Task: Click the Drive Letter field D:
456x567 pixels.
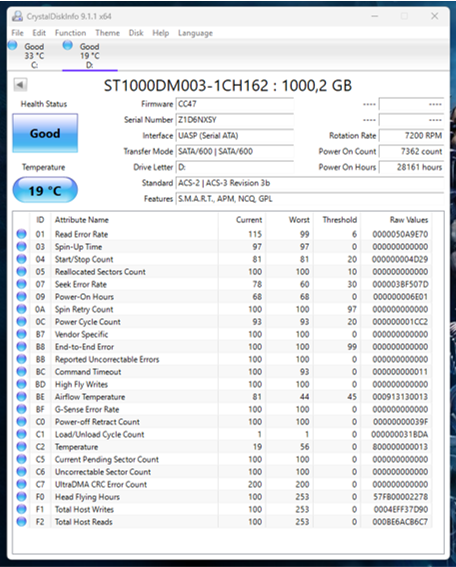Action: point(235,167)
